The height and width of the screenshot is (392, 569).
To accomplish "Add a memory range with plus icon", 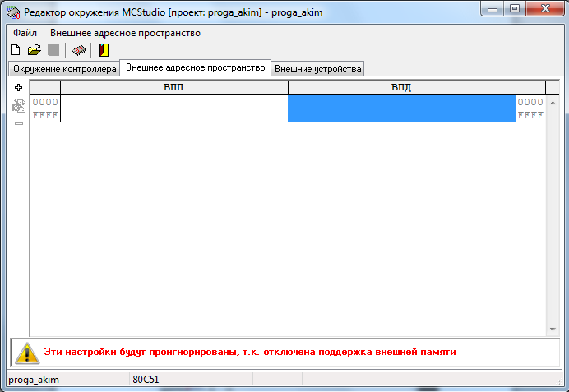I will (19, 87).
